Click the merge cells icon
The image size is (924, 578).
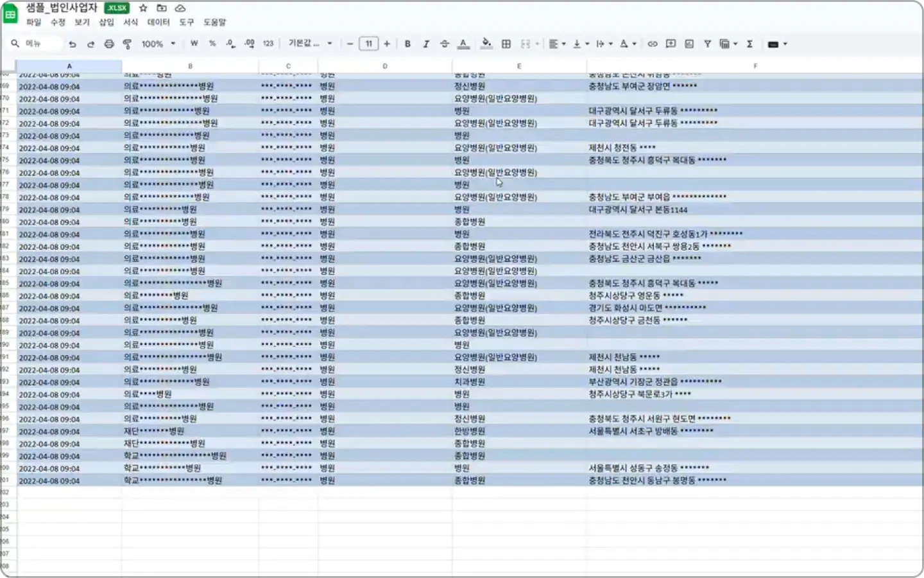point(526,44)
